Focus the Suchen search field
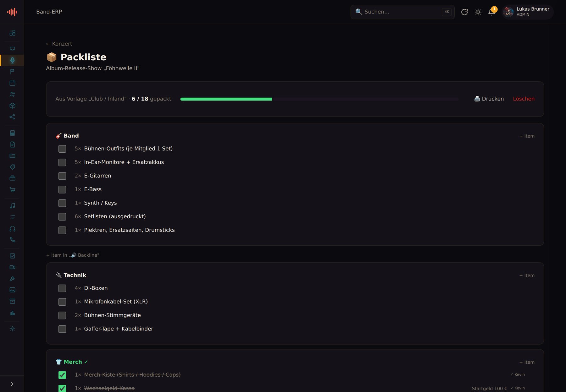This screenshot has height=392, width=566. [x=402, y=12]
